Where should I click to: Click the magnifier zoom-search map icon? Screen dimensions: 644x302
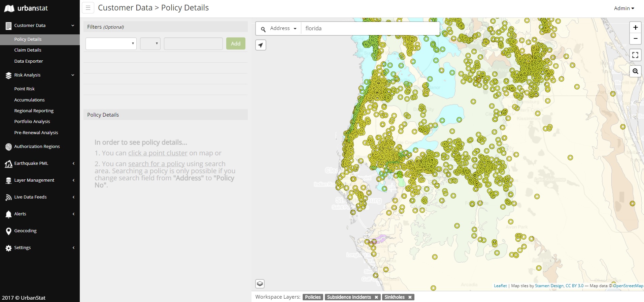pyautogui.click(x=635, y=71)
